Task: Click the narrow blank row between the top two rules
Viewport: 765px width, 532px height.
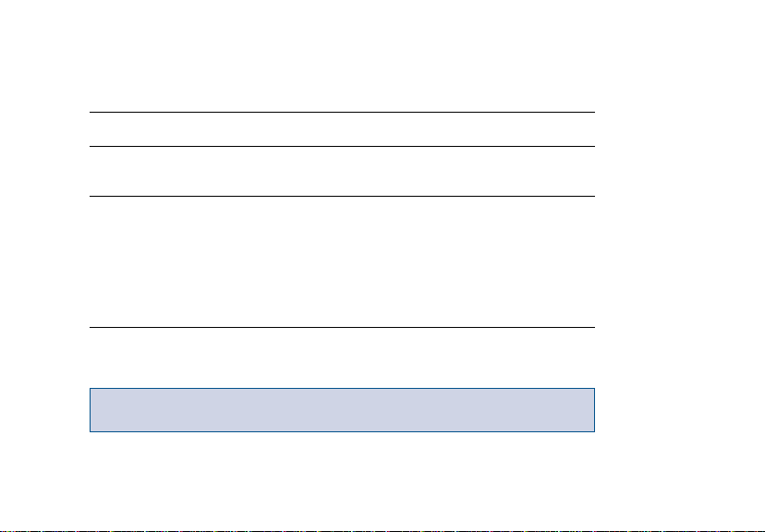Action: tap(342, 129)
